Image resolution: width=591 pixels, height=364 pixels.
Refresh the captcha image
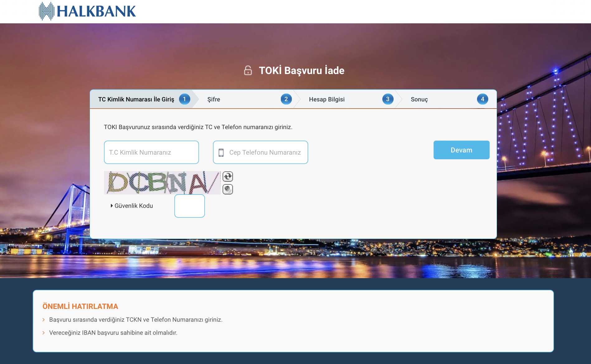pyautogui.click(x=228, y=177)
